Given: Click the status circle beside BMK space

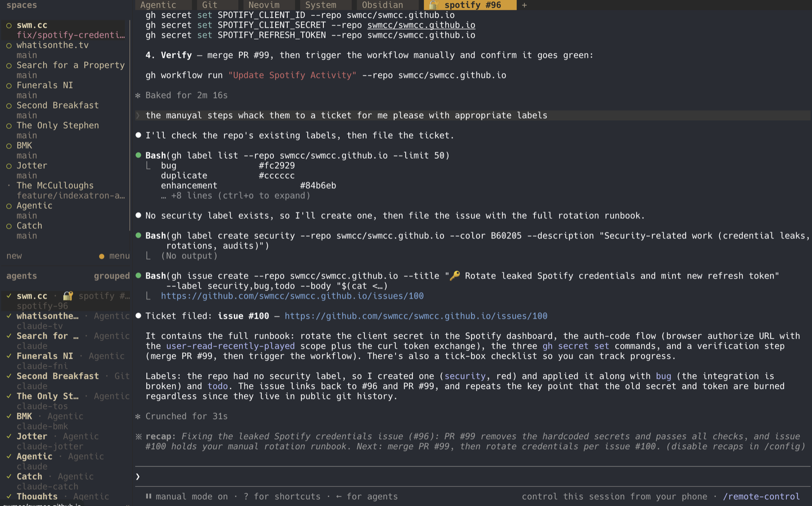Looking at the screenshot, I should pos(9,146).
